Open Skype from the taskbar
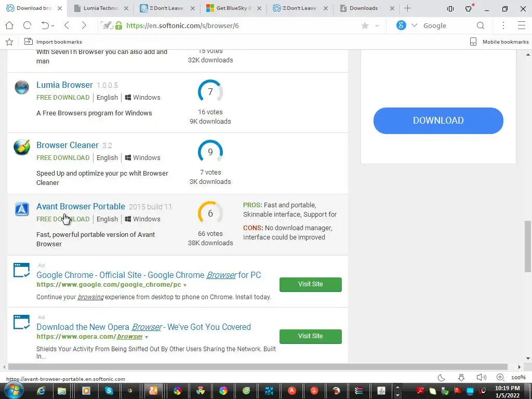Viewport: 532px width, 399px height. [109, 391]
